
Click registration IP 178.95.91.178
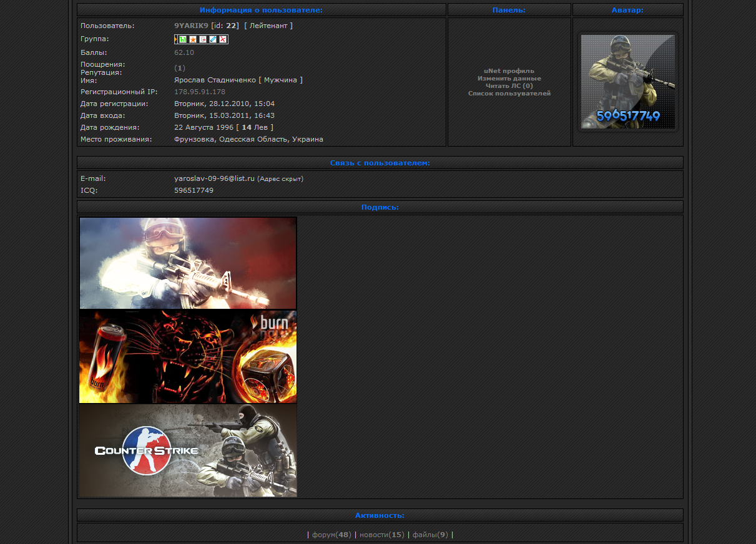pyautogui.click(x=200, y=92)
